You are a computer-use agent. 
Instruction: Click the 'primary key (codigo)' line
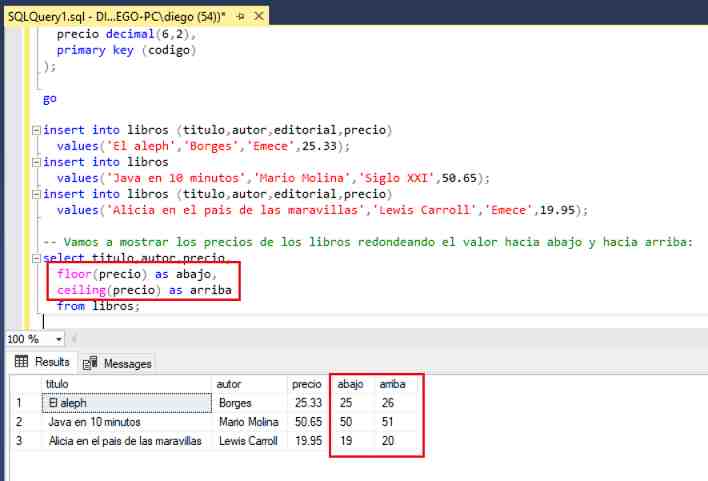pos(126,50)
